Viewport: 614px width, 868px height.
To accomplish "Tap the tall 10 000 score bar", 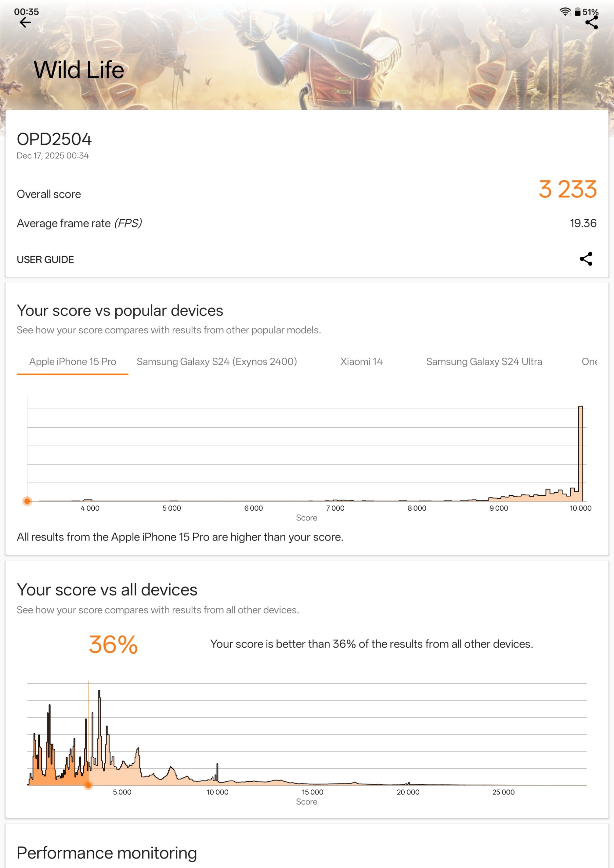I will (580, 454).
